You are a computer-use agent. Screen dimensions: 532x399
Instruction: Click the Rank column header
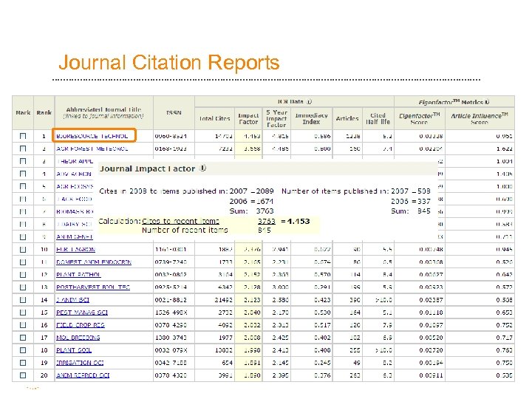pyautogui.click(x=44, y=112)
